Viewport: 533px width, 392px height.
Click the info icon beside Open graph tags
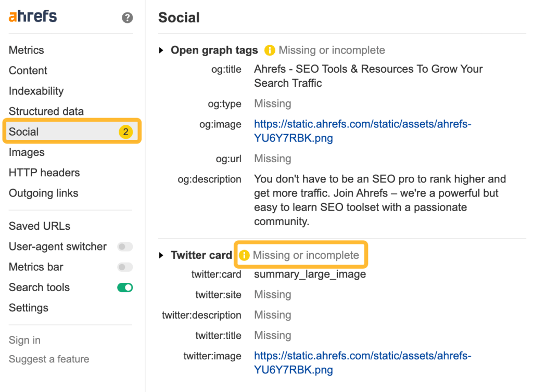269,50
